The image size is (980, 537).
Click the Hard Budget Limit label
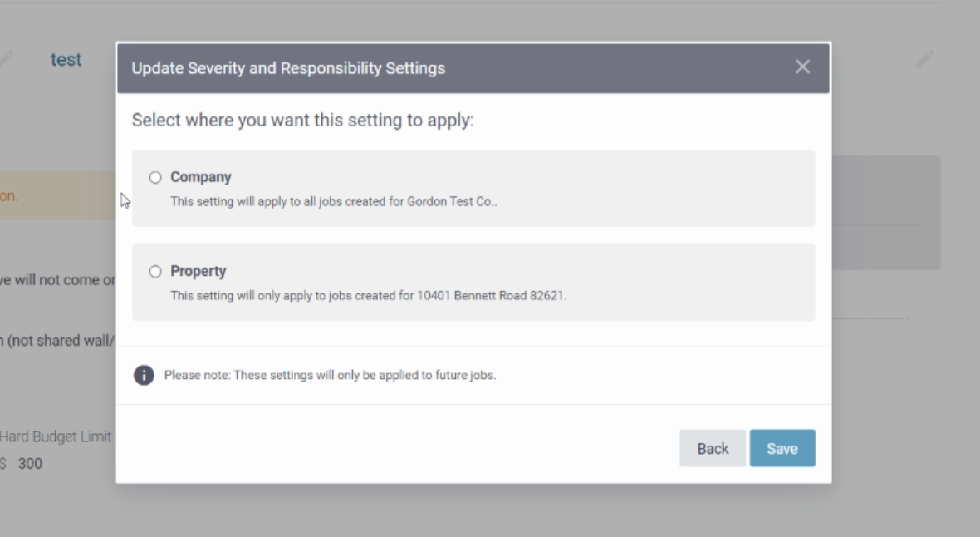[x=56, y=436]
